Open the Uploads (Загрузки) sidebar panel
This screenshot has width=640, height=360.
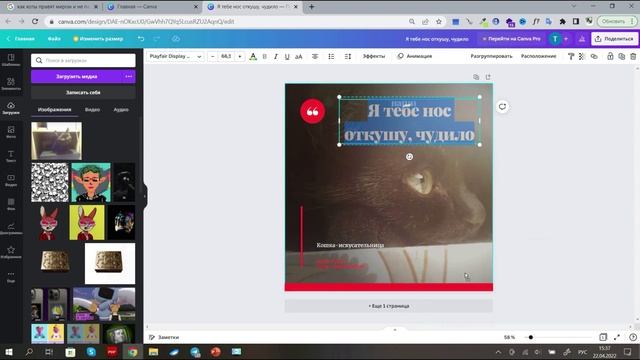11,108
